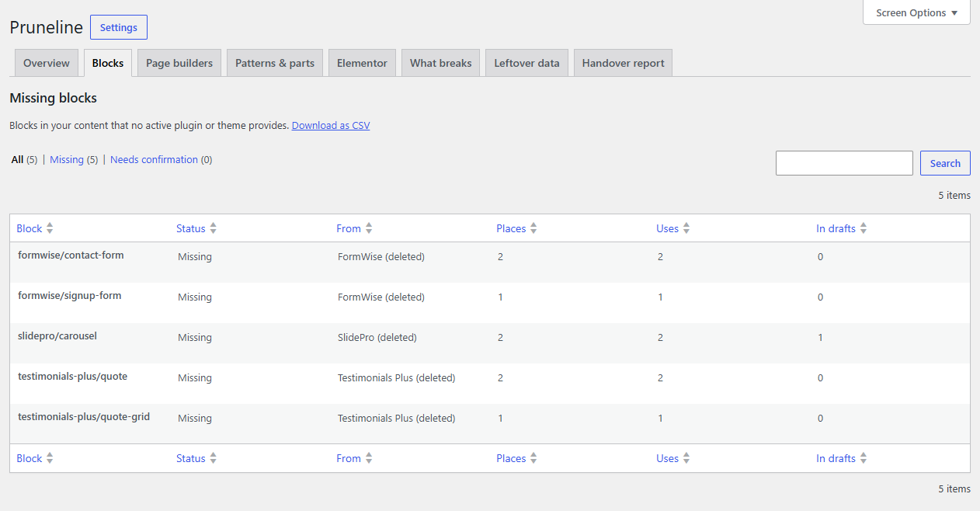Filter list by All (5)
The height and width of the screenshot is (511, 980).
tap(24, 159)
